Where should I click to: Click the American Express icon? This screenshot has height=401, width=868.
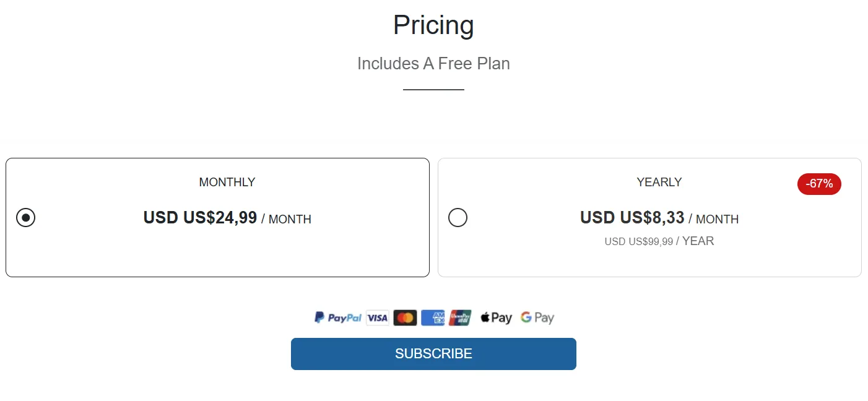[x=433, y=317]
